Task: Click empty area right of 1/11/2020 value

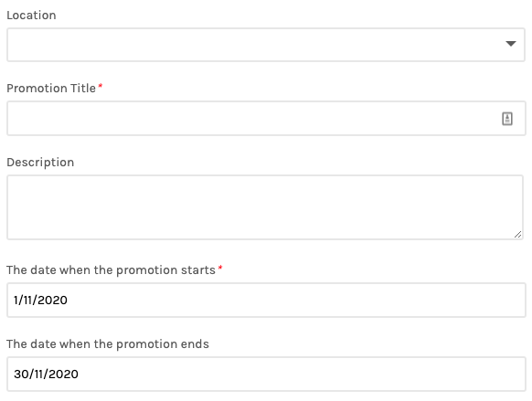Action: pyautogui.click(x=295, y=300)
